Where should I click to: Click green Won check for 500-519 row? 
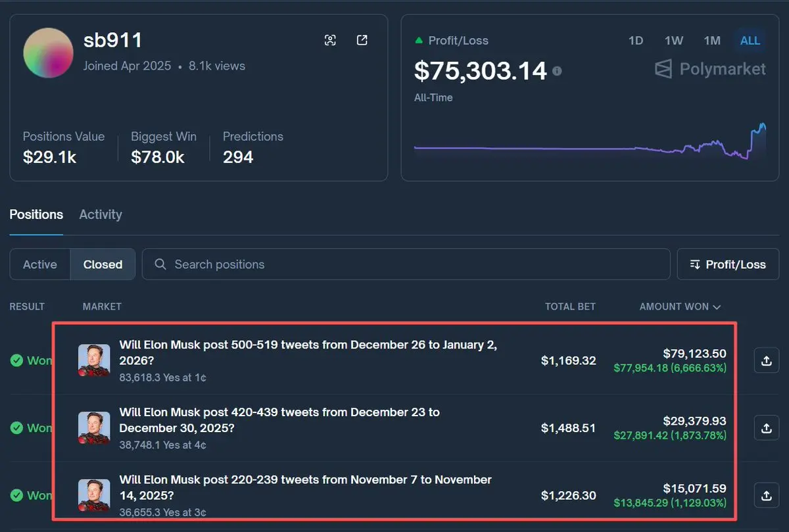16,360
